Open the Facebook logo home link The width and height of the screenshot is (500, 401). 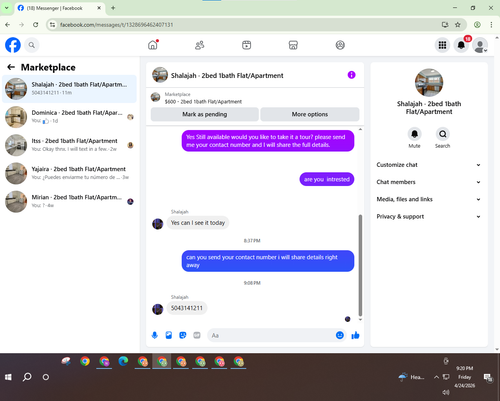pyautogui.click(x=13, y=45)
